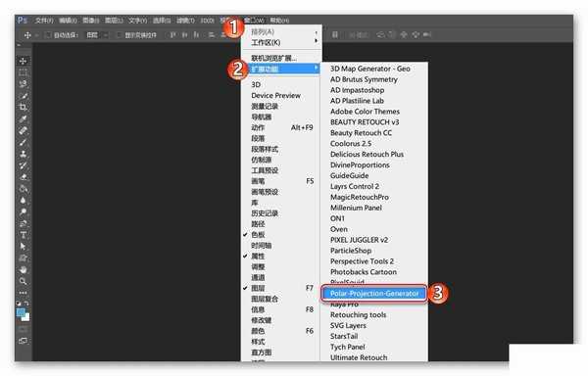Open the 信息 F8 panel

281,309
